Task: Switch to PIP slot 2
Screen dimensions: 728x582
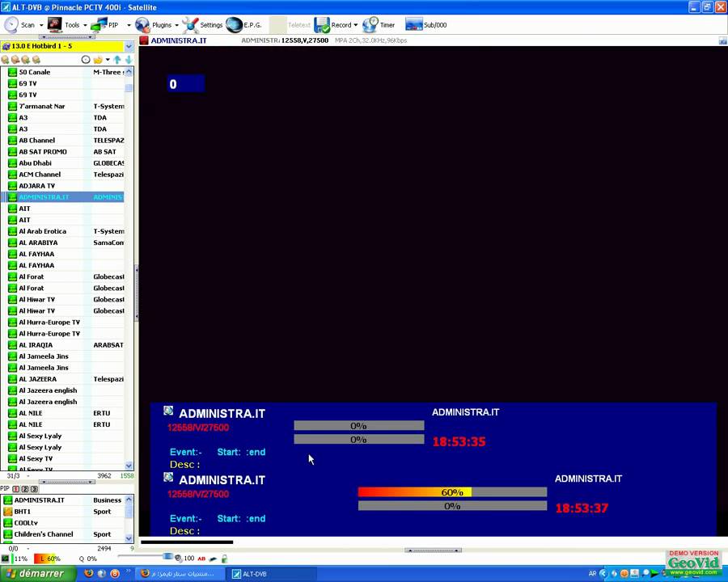Action: click(x=25, y=489)
